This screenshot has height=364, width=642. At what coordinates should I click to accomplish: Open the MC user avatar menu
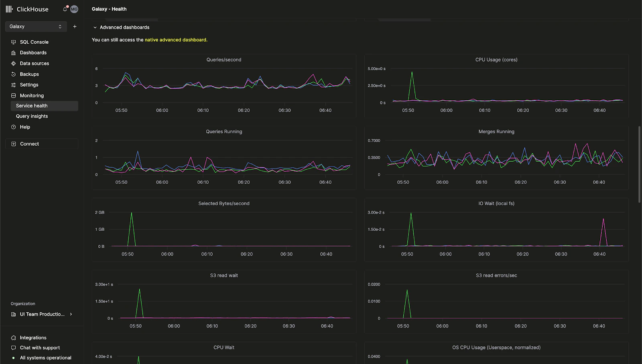tap(74, 9)
